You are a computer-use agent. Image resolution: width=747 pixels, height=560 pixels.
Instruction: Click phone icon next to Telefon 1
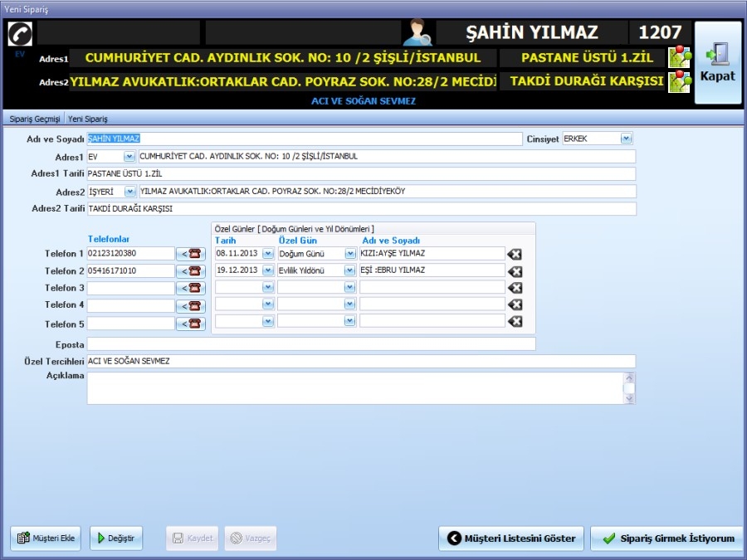[191, 254]
